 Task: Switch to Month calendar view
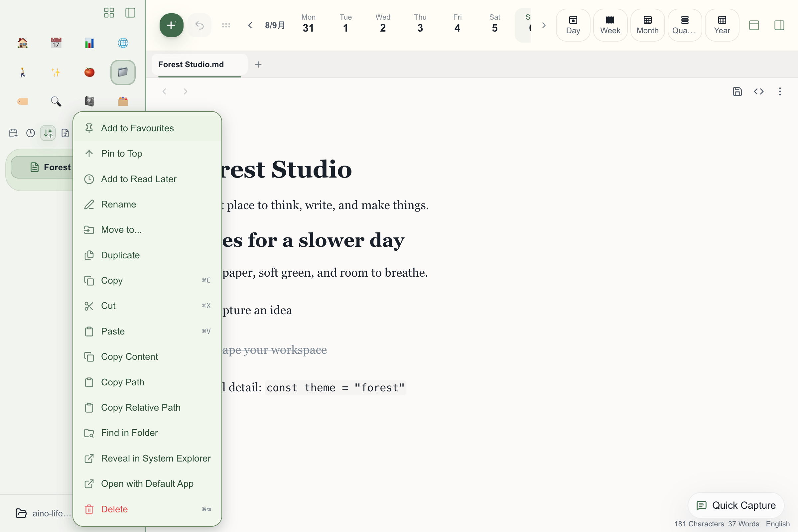tap(647, 25)
